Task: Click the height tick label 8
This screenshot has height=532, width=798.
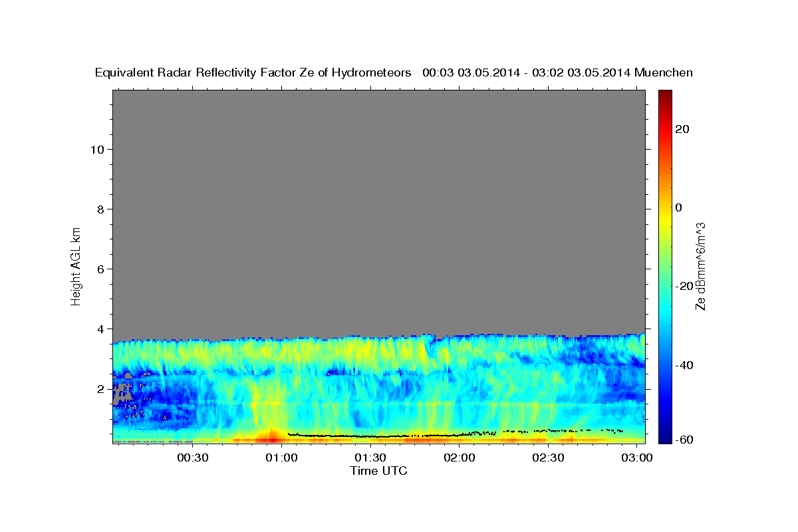Action: coord(100,209)
